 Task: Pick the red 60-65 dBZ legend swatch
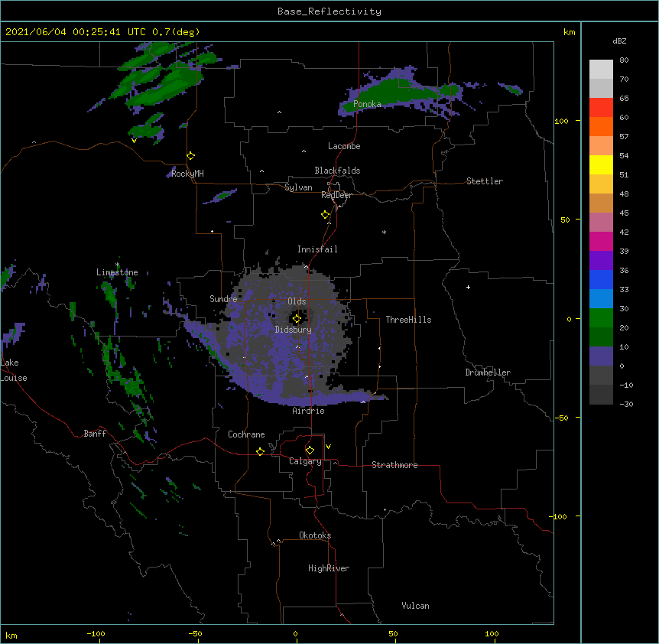click(x=601, y=107)
